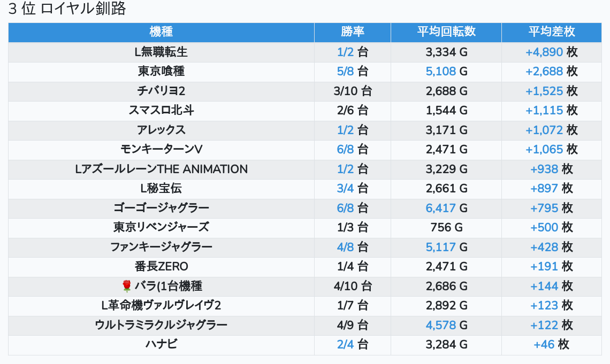
Task: Sort by the 機種 column header
Action: point(161,32)
